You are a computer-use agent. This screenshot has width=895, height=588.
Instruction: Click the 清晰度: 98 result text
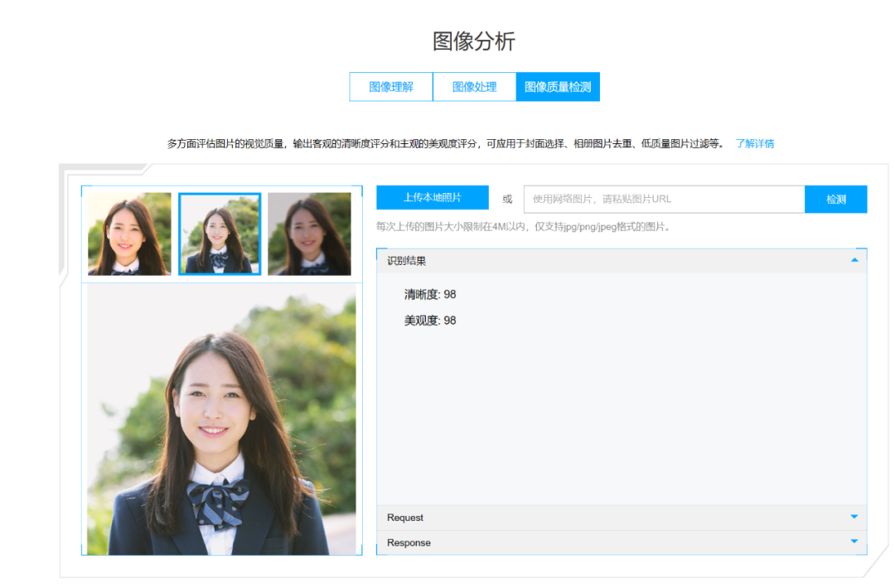click(430, 294)
